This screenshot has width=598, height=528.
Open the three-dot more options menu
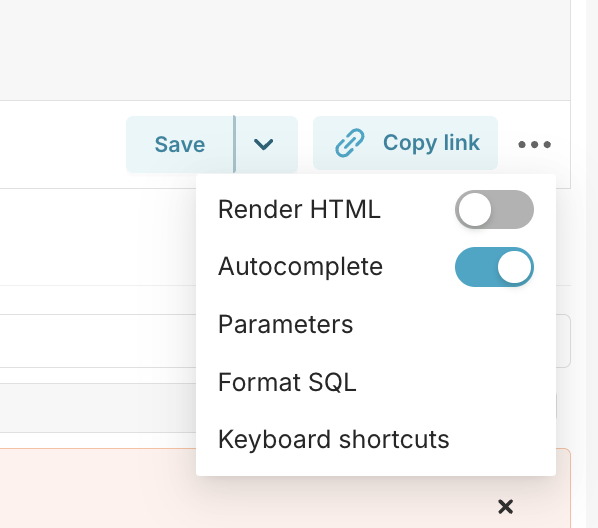click(534, 144)
